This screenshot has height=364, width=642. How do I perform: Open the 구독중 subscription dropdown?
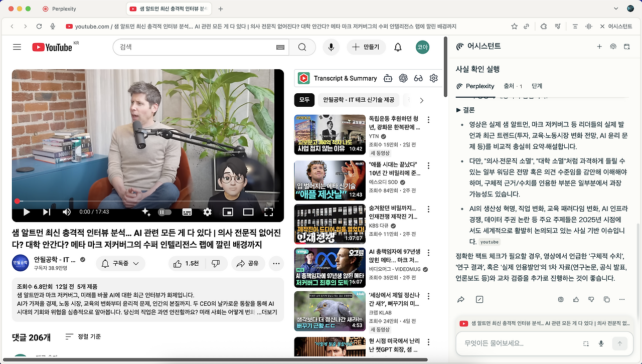[x=120, y=263]
